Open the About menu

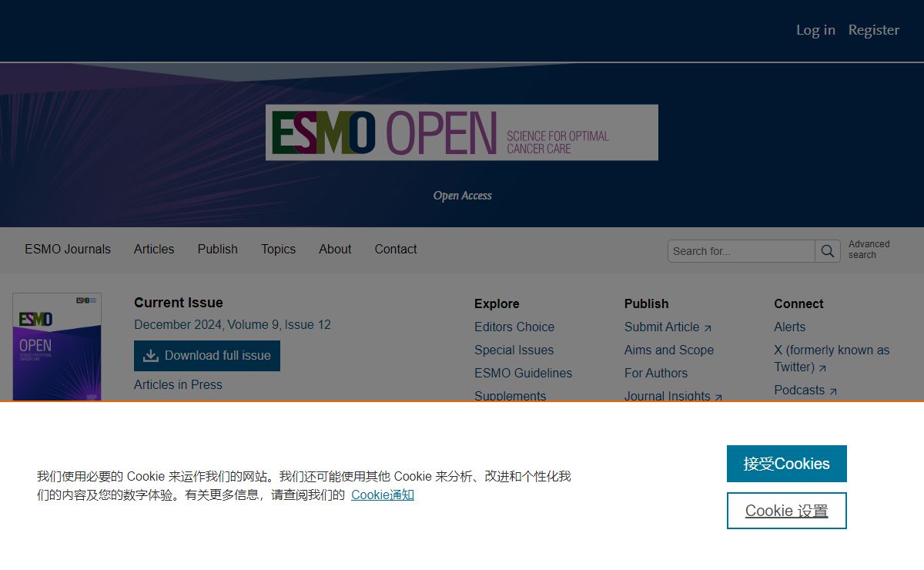[x=335, y=250]
